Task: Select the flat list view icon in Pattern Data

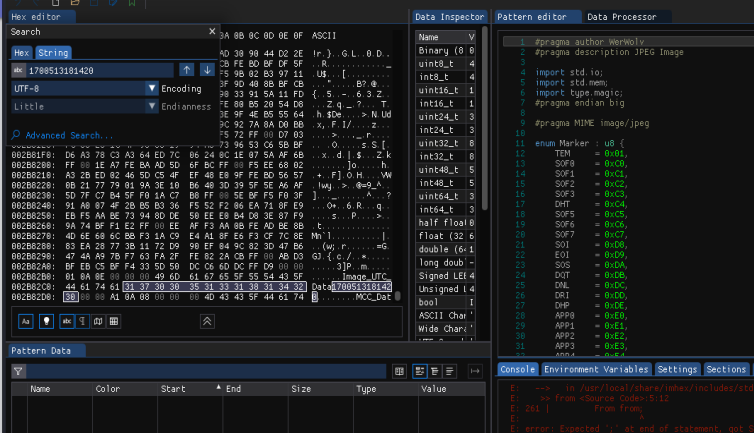Action: 450,371
